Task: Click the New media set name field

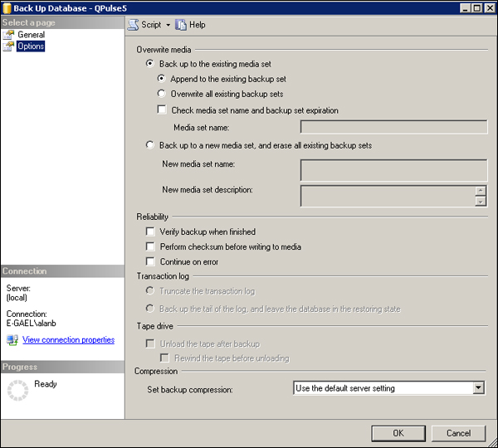Action: (x=393, y=170)
